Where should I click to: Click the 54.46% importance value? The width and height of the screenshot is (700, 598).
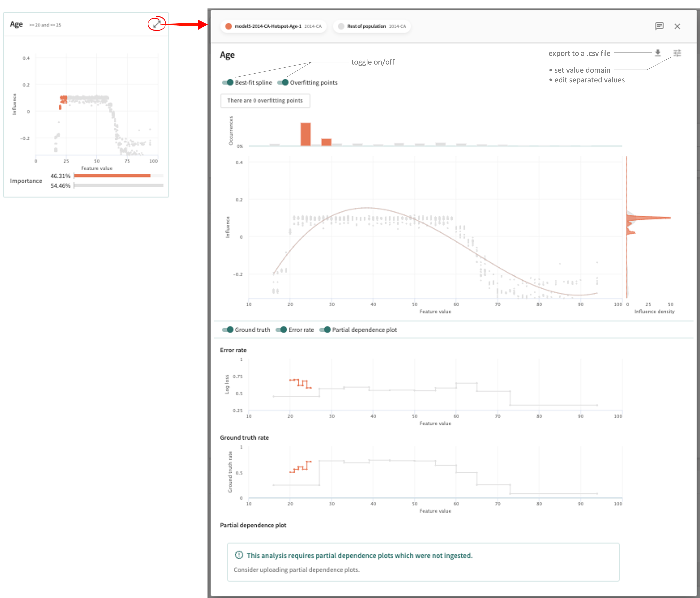click(60, 186)
